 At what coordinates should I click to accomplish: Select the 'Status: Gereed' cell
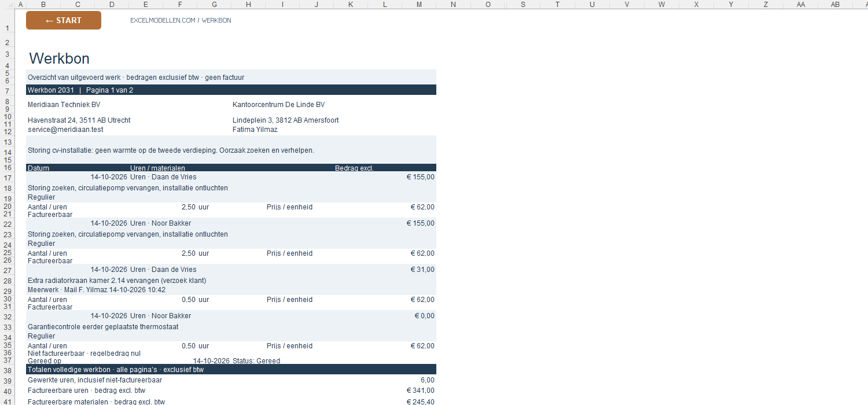click(256, 361)
